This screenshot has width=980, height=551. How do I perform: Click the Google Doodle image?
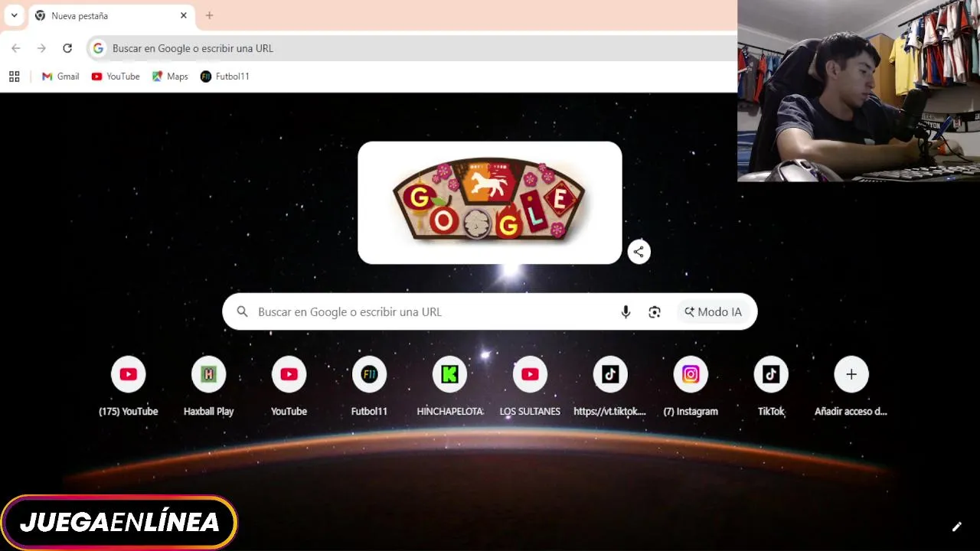pos(490,202)
